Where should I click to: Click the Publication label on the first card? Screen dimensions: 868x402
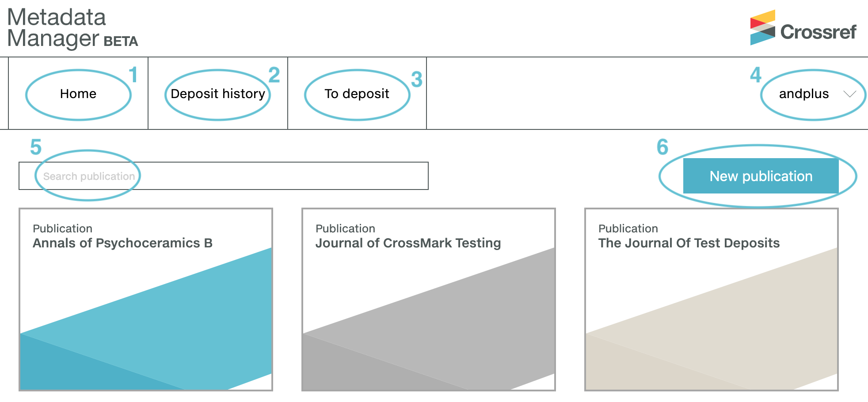tap(62, 228)
